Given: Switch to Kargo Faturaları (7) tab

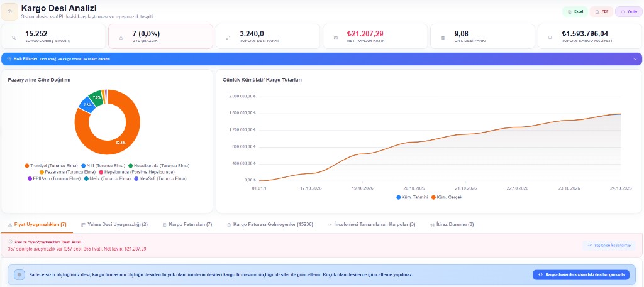Looking at the screenshot, I should 187,225.
